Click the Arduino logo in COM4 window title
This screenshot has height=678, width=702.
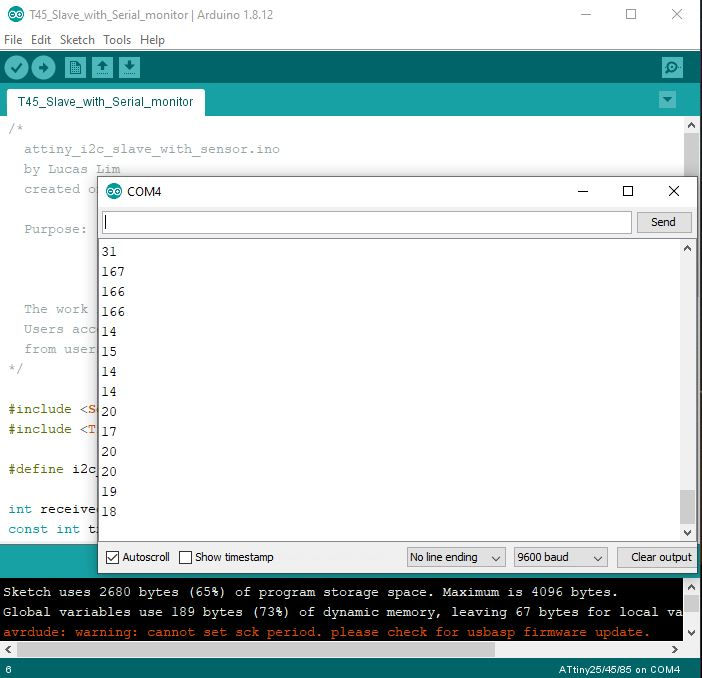pyautogui.click(x=114, y=191)
